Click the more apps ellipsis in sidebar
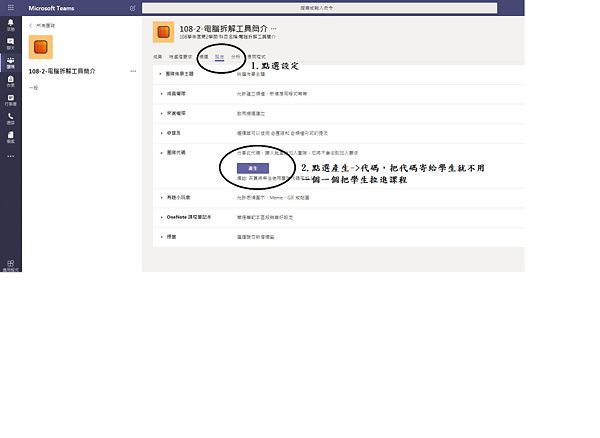This screenshot has width=600, height=438. pyautogui.click(x=10, y=155)
